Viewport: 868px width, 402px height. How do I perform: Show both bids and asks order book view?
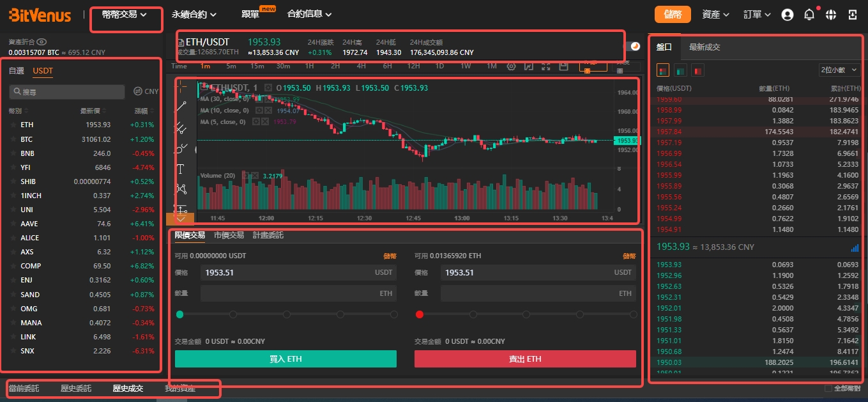click(663, 70)
